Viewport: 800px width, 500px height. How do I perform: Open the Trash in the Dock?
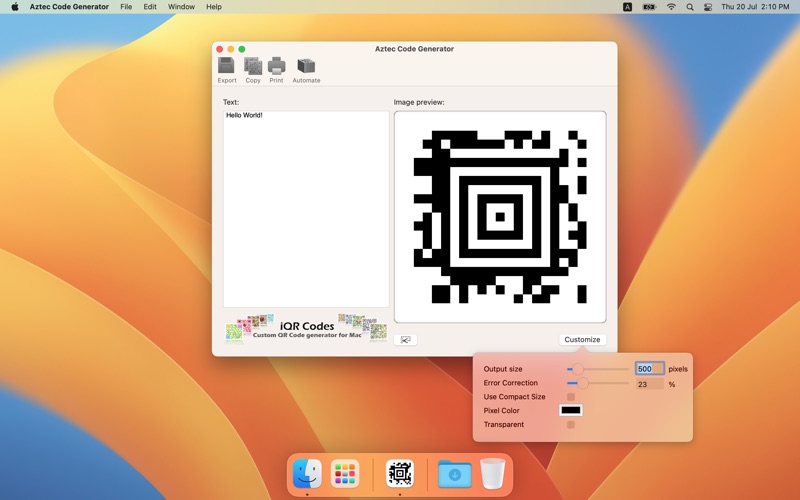pos(492,473)
